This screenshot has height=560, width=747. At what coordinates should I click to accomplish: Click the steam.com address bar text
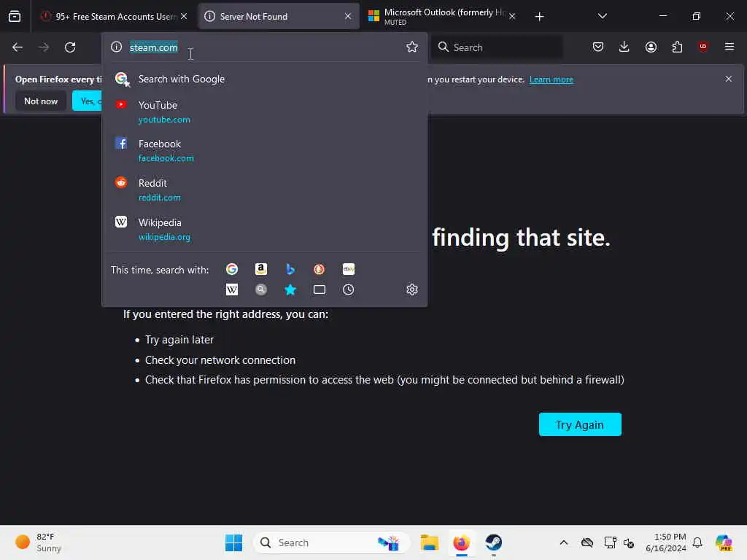coord(153,47)
